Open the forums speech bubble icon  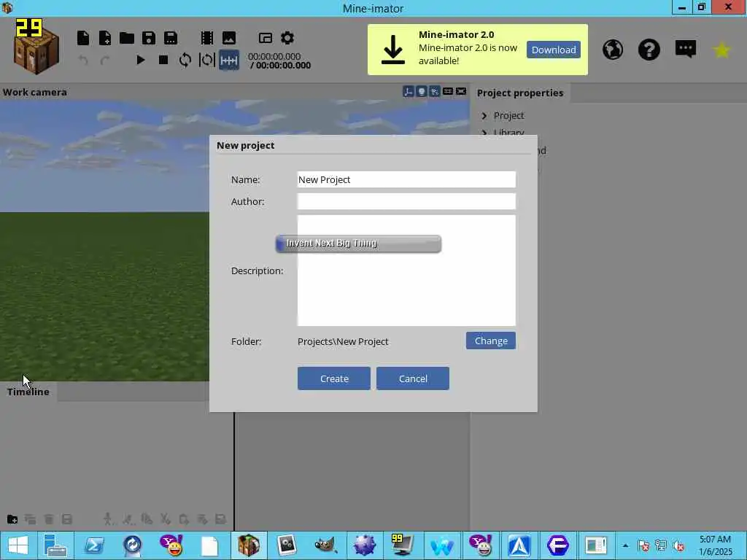686,49
